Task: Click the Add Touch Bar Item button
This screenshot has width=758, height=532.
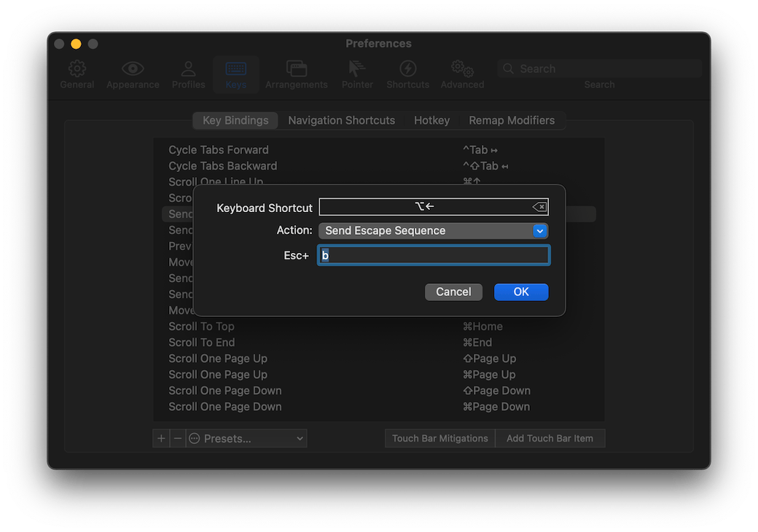Action: (x=550, y=438)
